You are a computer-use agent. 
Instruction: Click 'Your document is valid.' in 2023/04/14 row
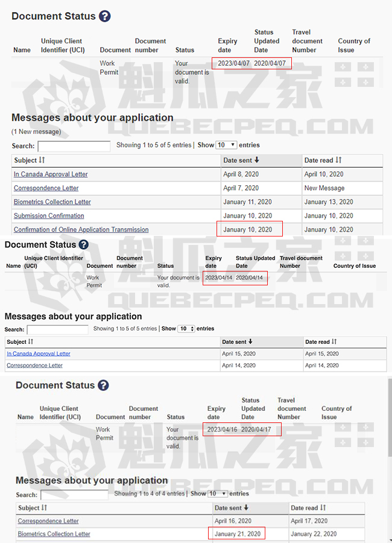pos(179,282)
